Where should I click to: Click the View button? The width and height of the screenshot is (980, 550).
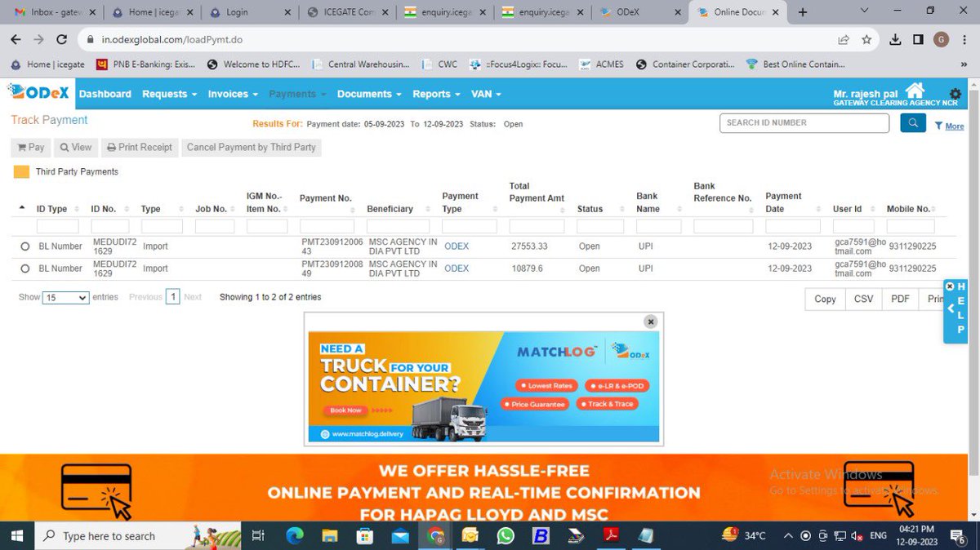pos(75,148)
